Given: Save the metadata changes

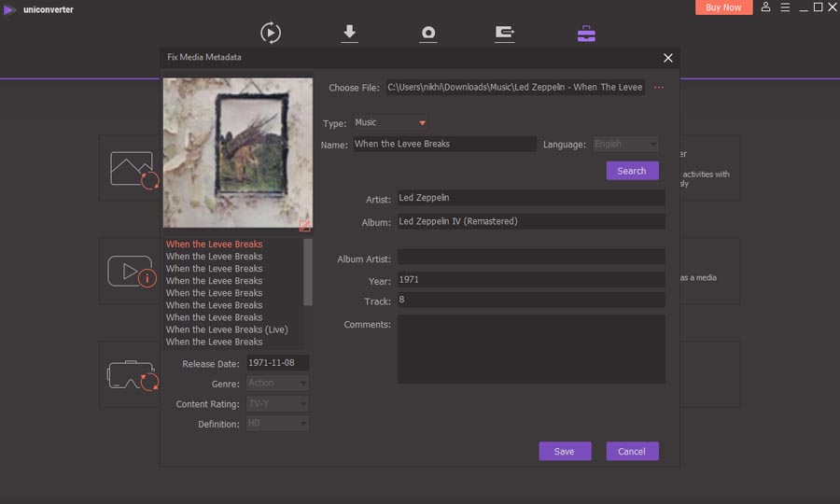Looking at the screenshot, I should pyautogui.click(x=565, y=452).
